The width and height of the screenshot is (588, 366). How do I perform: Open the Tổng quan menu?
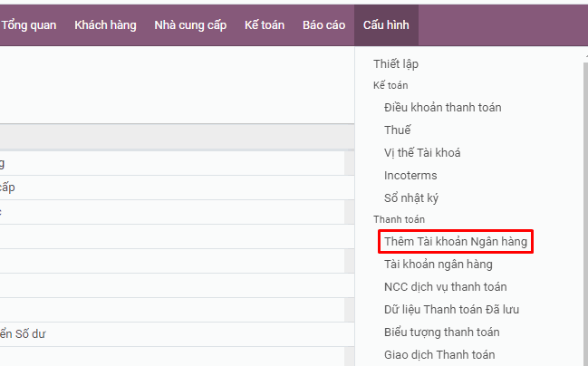[29, 24]
